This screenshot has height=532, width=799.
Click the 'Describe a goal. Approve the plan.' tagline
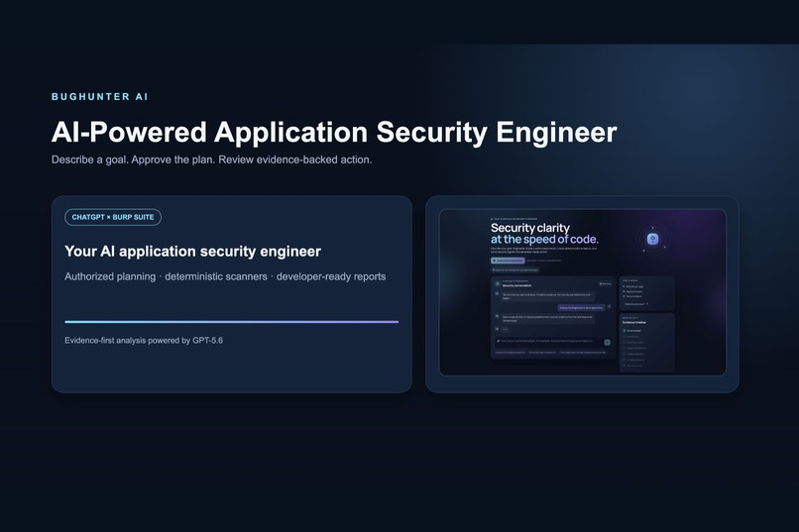(x=211, y=160)
